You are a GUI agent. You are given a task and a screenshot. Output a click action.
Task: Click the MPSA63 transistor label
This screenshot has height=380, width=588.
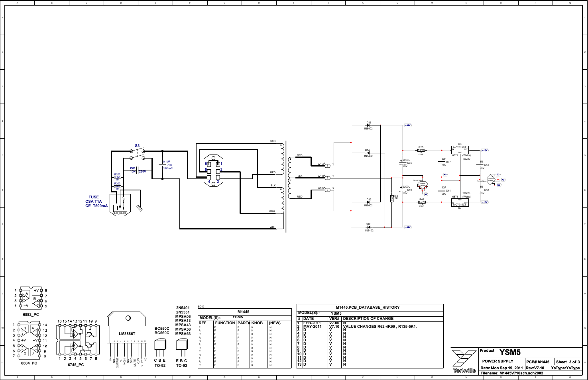(183, 334)
